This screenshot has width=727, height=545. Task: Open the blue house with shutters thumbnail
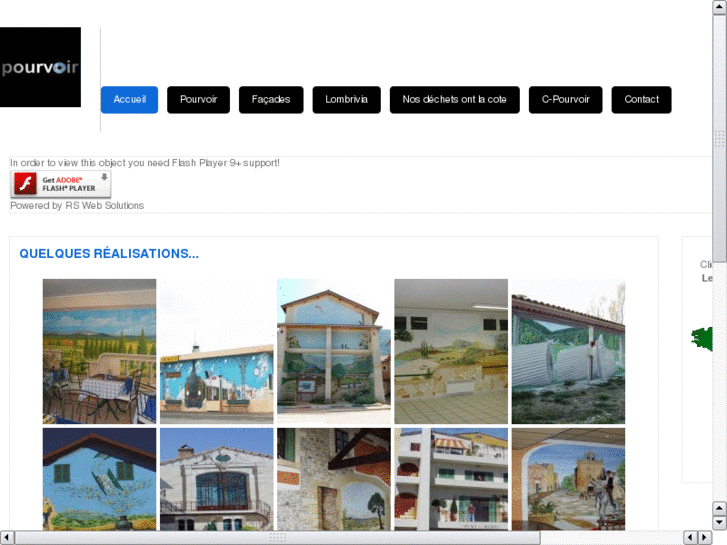[99, 479]
